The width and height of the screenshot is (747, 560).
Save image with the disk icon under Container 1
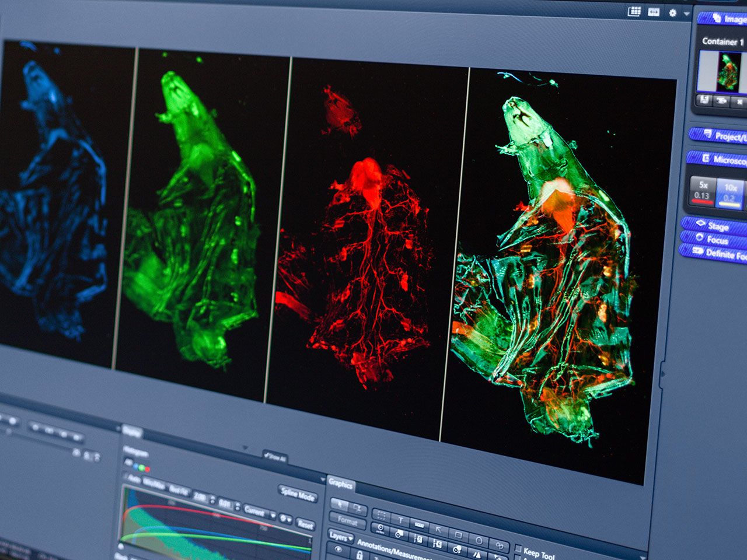[705, 100]
